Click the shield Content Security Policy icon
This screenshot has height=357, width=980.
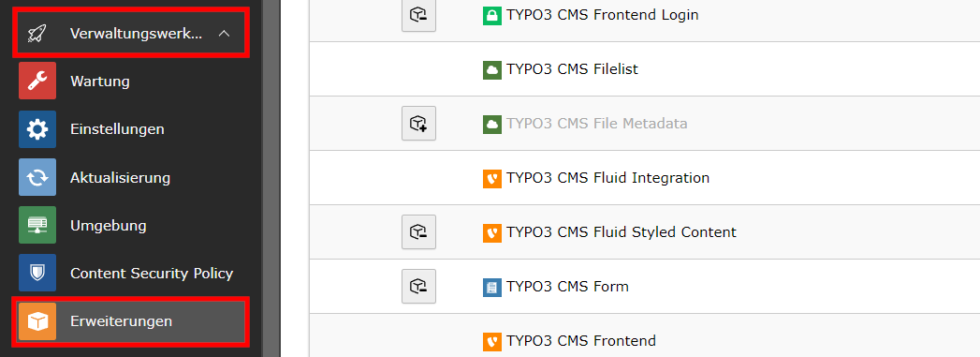pos(37,274)
